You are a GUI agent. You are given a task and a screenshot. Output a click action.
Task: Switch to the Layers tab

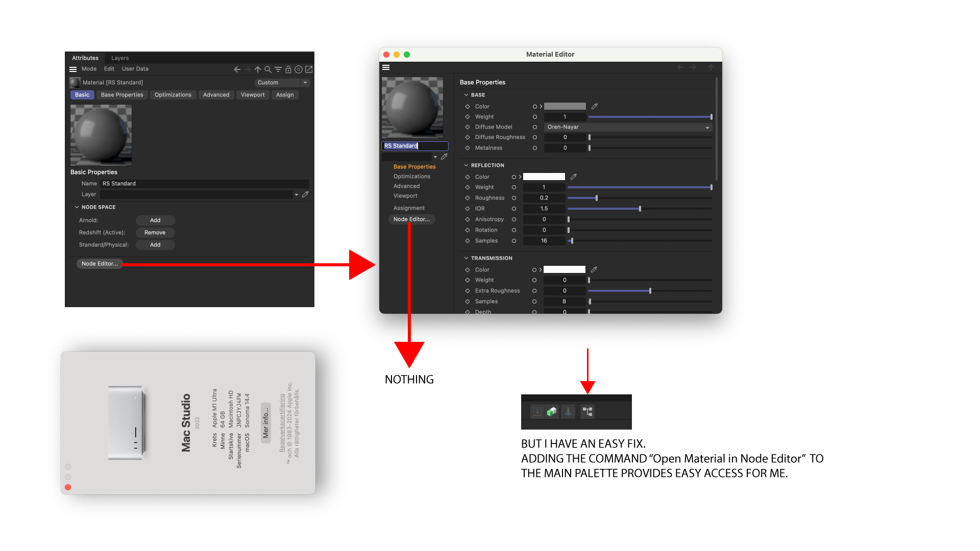click(x=120, y=58)
